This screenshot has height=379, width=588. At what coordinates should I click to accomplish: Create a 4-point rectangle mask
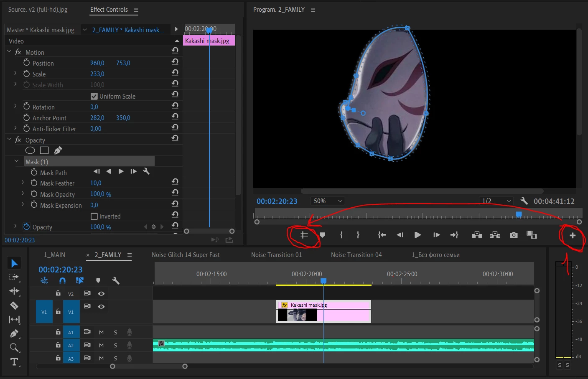(44, 150)
